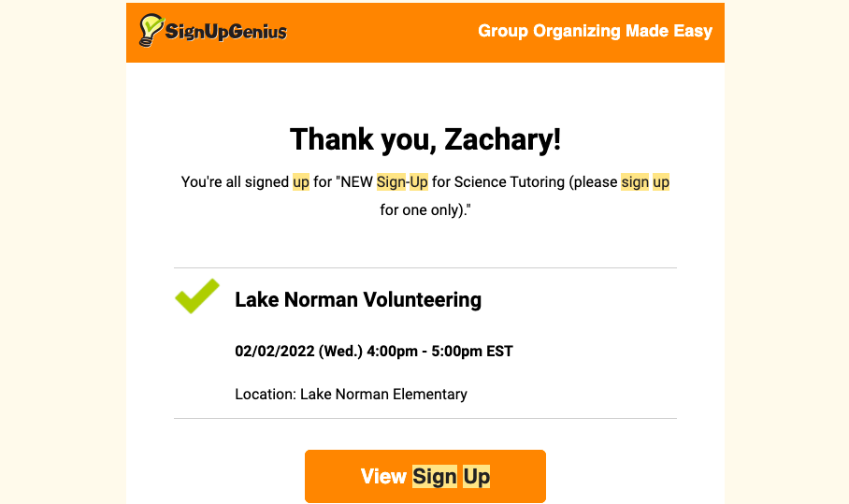This screenshot has height=504, width=849.
Task: Click the green checkmark icon
Action: click(x=196, y=295)
